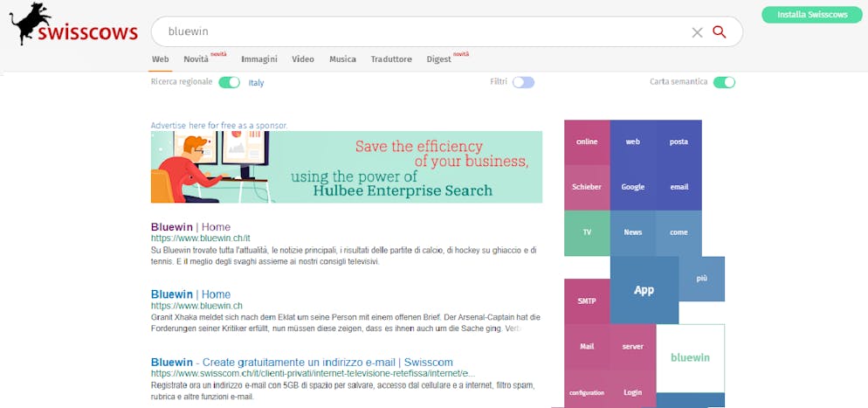Click the Hulbee Enterprise Search banner
Viewport: 868px width, 408px height.
(x=347, y=167)
